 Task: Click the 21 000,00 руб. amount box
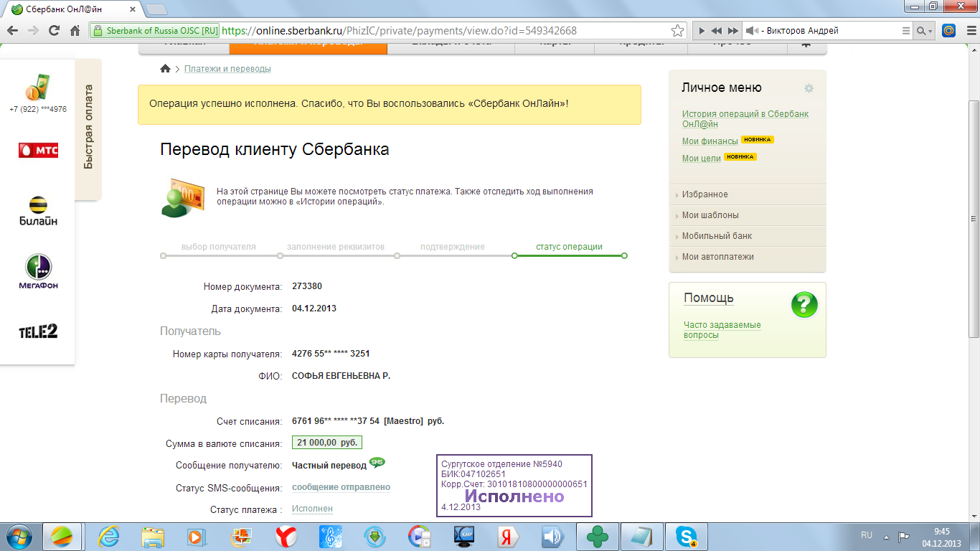[x=326, y=443]
